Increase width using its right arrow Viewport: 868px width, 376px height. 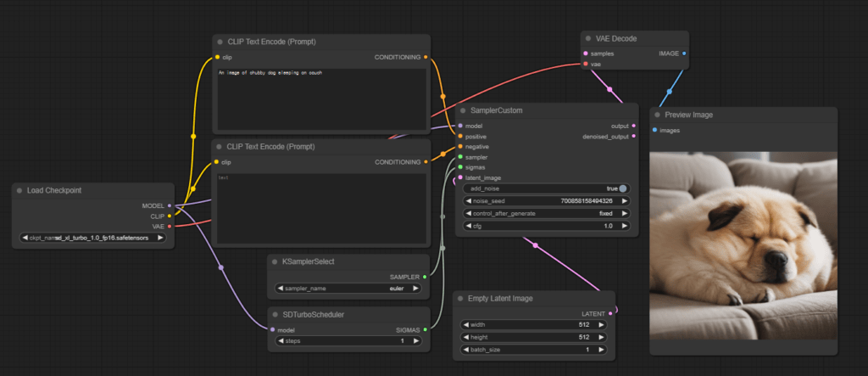[603, 324]
